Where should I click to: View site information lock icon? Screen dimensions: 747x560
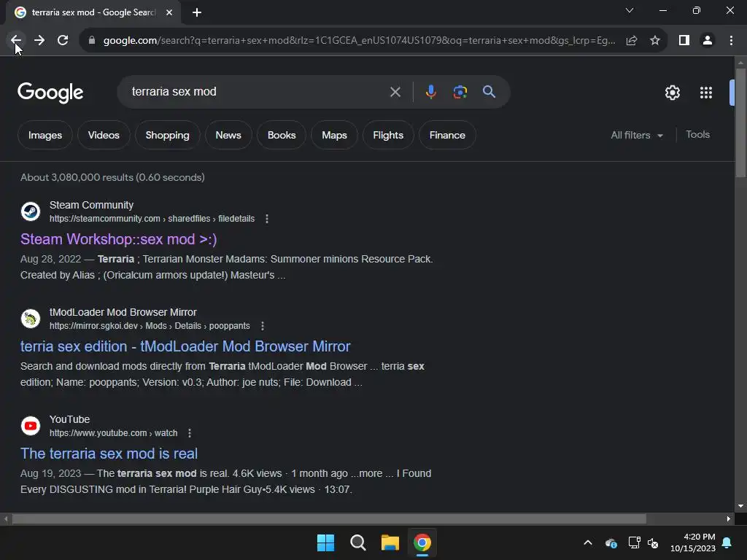[92, 41]
